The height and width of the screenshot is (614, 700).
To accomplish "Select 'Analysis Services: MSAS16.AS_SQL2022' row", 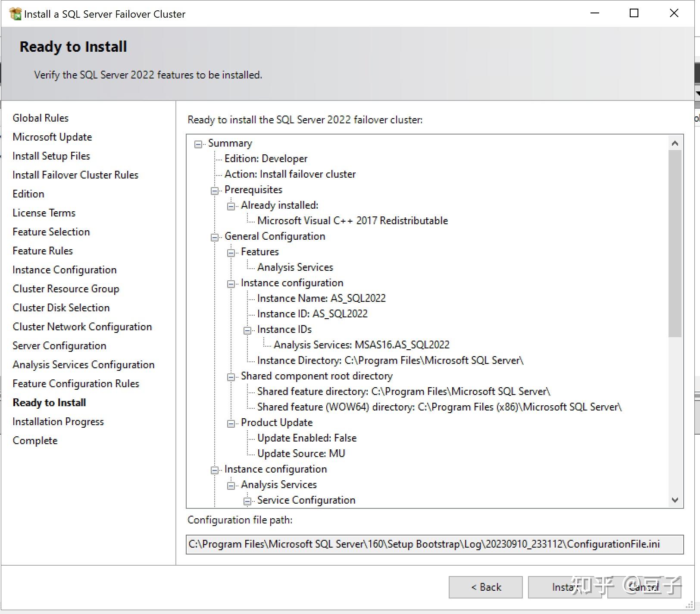I will [x=361, y=345].
